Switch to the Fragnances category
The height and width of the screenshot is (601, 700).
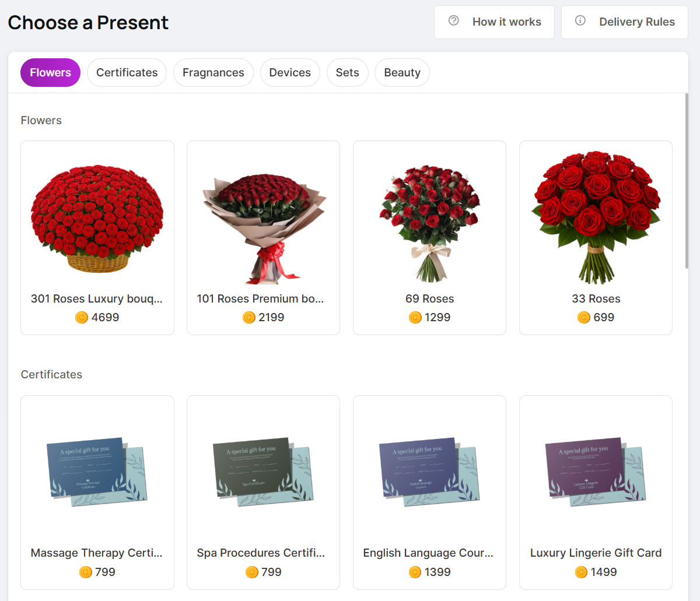pos(213,72)
